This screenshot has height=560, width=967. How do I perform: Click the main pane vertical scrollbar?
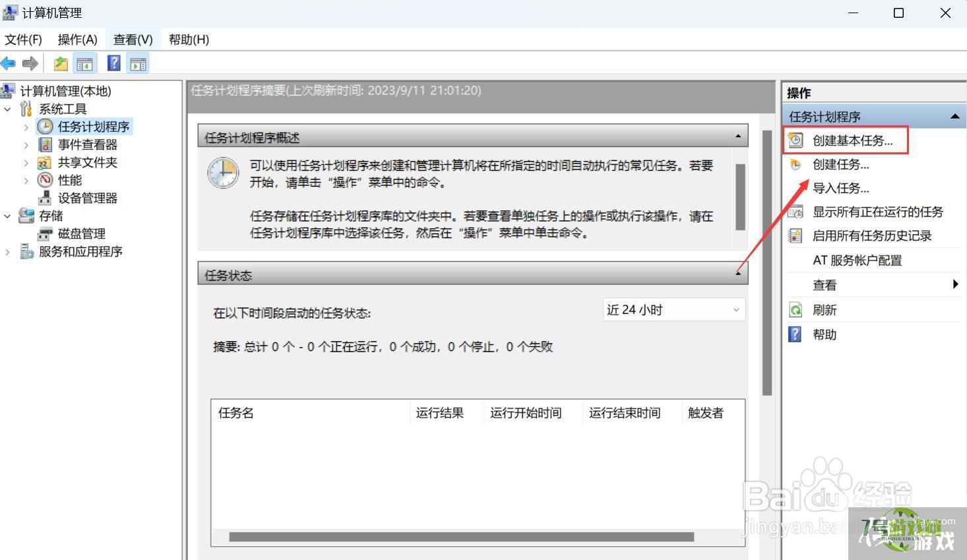pyautogui.click(x=766, y=263)
